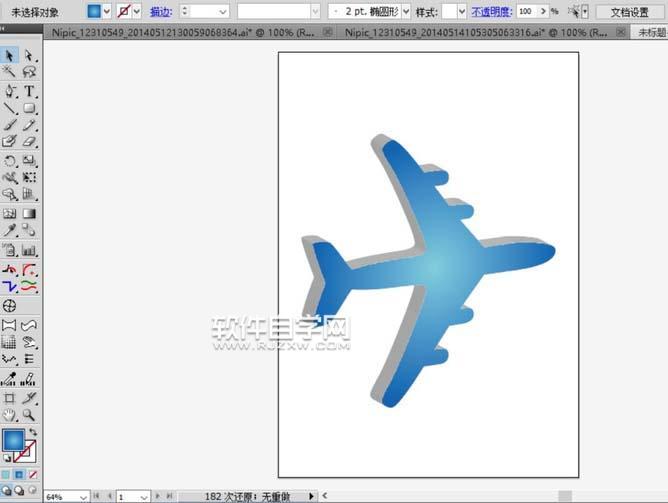The height and width of the screenshot is (503, 668).
Task: Click the 描边 stroke link
Action: [x=161, y=12]
